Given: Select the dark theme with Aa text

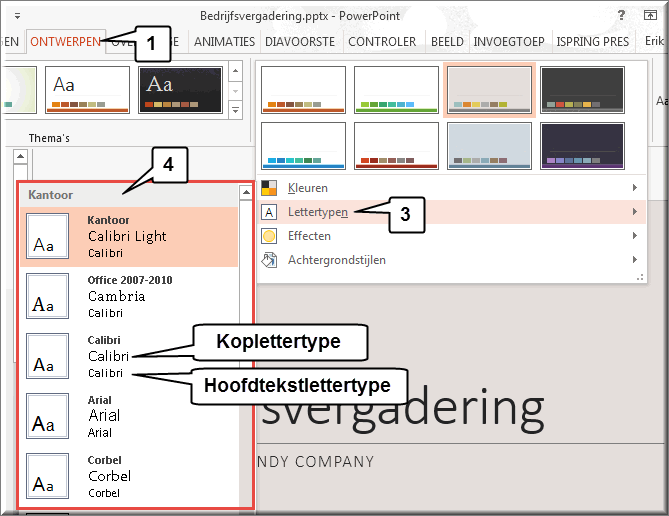Looking at the screenshot, I should click(x=180, y=90).
